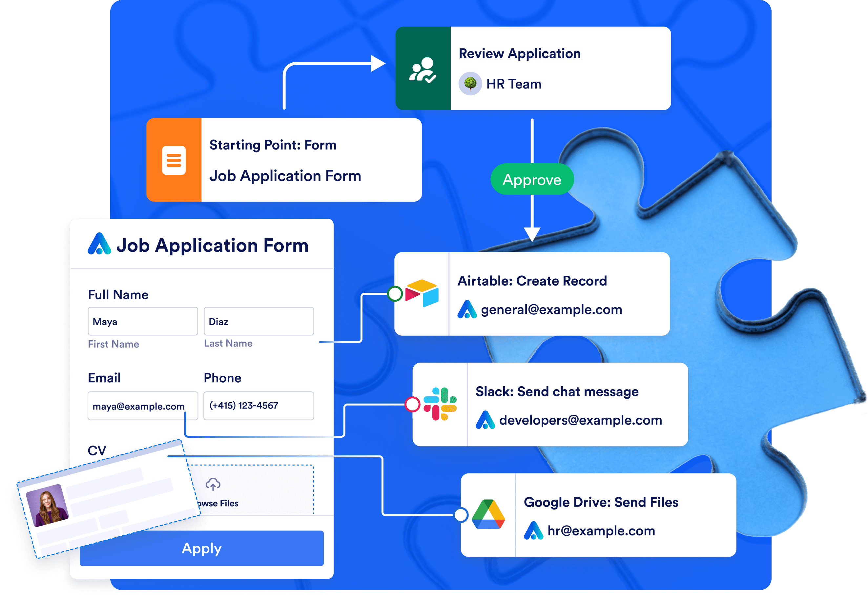Click the Phone field with (+415) 123-4567
868x598 pixels.
point(259,406)
